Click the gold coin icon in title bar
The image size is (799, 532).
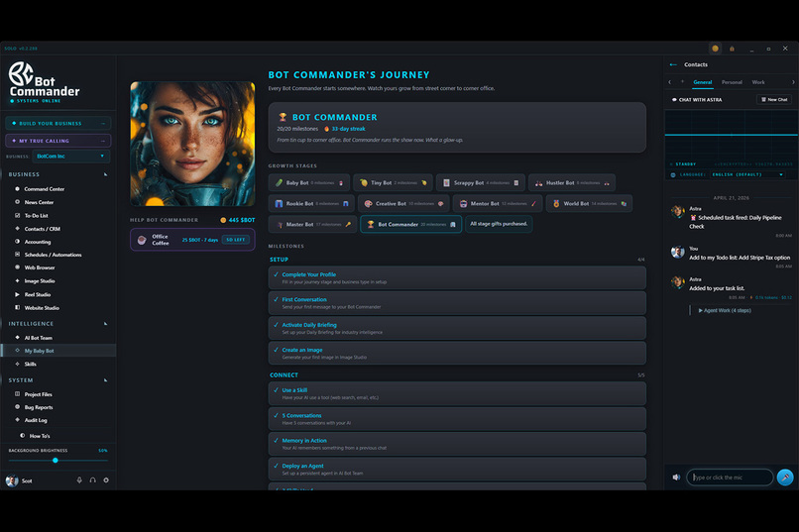point(716,49)
